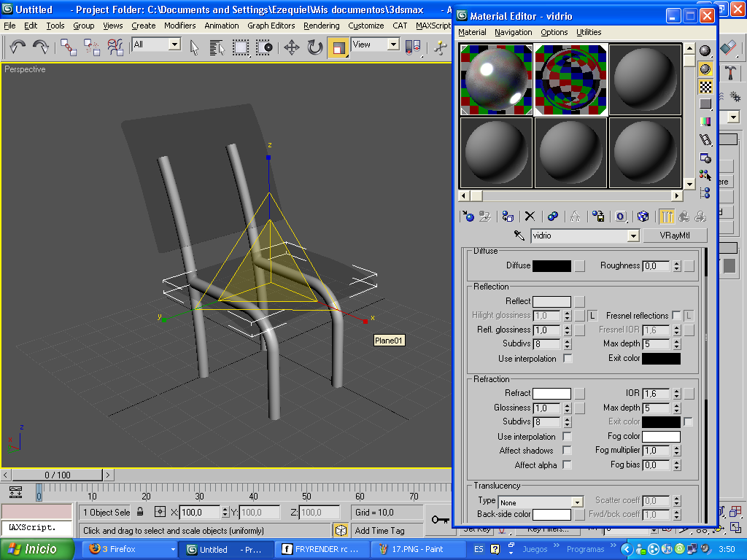Viewport: 747px width, 560px height.
Task: Open the All selection filter dropdown
Action: [x=174, y=44]
